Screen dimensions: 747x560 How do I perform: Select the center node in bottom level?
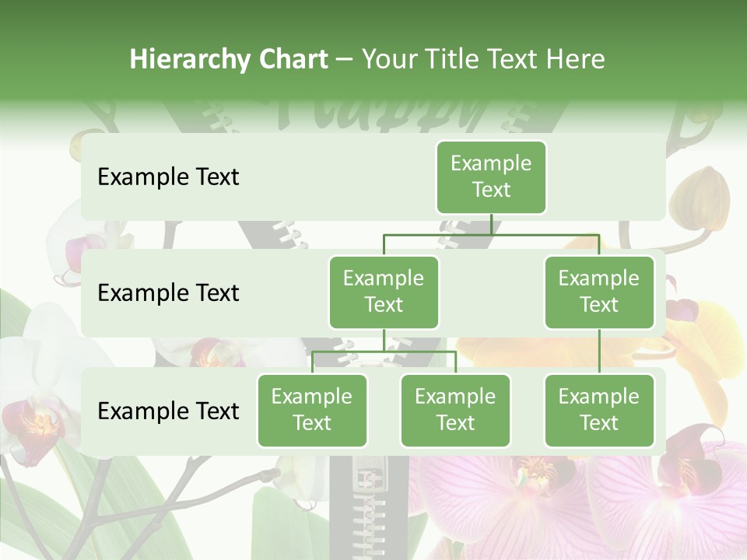pyautogui.click(x=455, y=411)
